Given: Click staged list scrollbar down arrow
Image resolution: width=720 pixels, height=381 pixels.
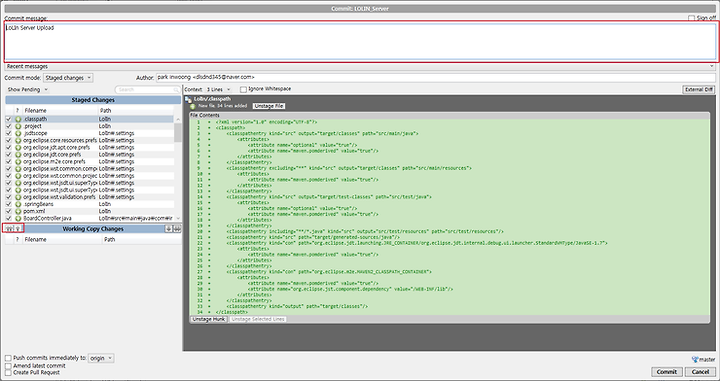Looking at the screenshot, I should 178,219.
